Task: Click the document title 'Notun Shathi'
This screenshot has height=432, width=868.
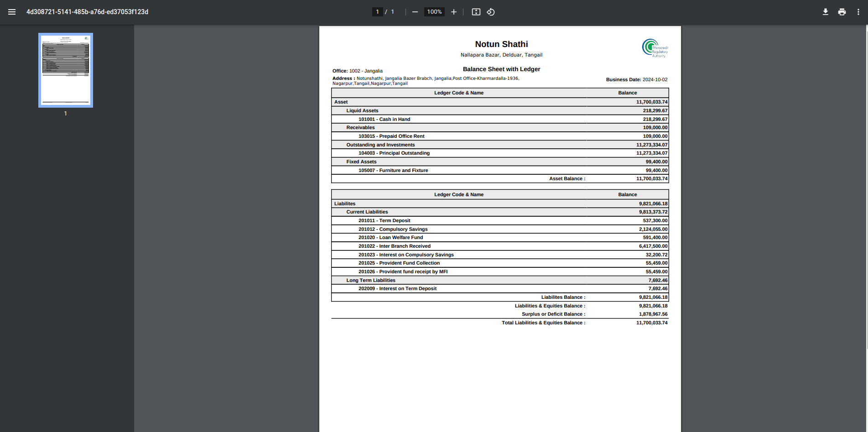Action: click(501, 44)
